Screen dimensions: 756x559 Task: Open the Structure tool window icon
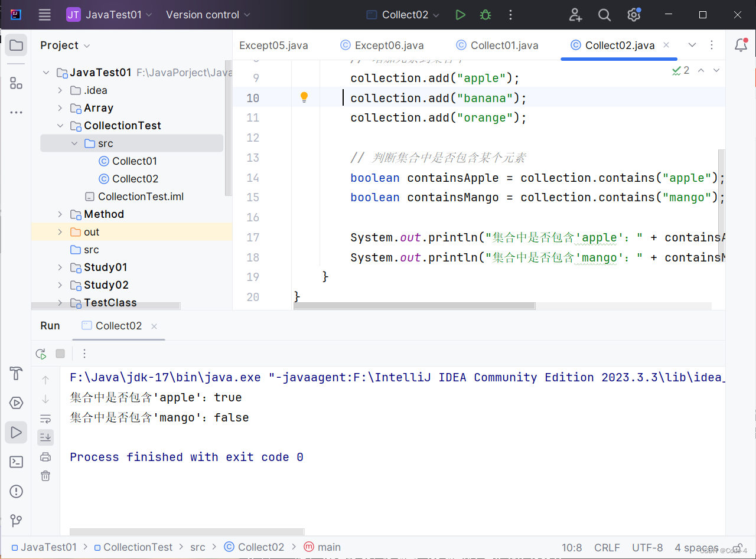[x=17, y=83]
